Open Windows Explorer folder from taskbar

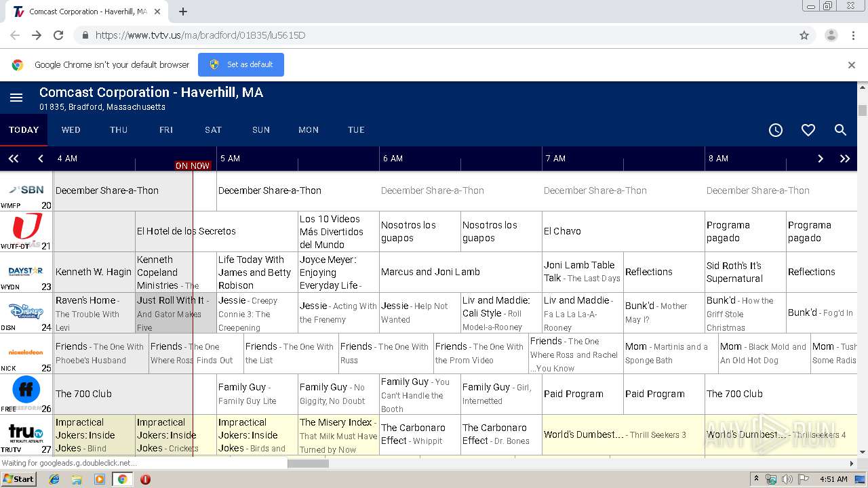[77, 479]
